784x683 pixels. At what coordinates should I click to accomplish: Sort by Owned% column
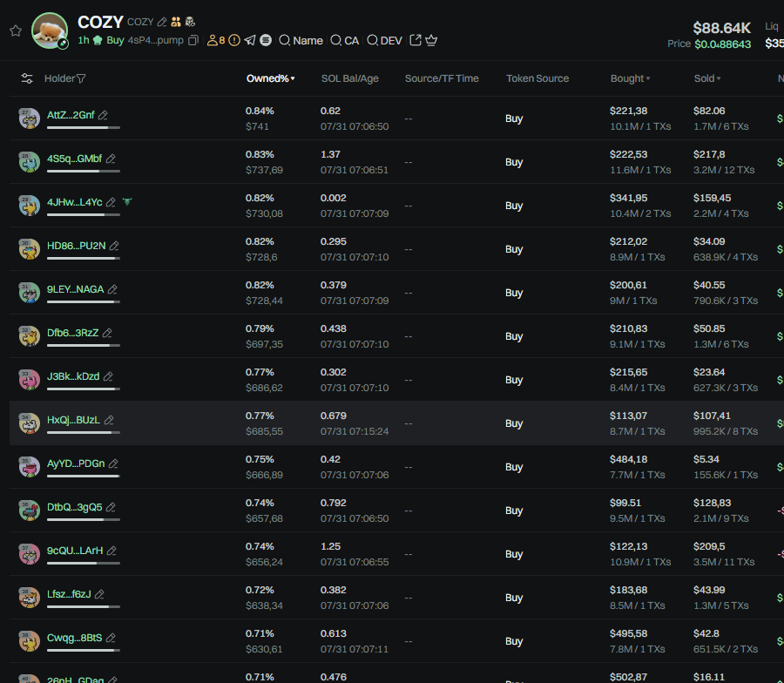[271, 78]
